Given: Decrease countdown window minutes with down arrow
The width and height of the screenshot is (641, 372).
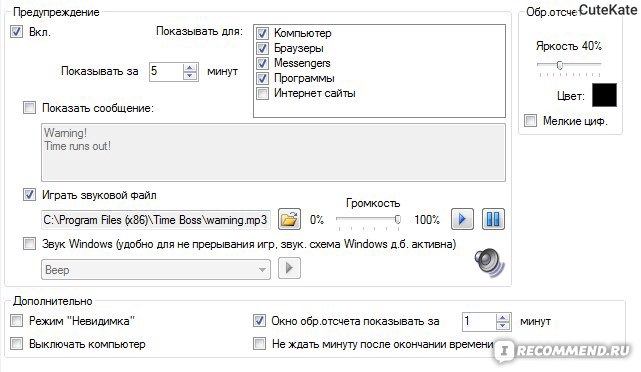Looking at the screenshot, I should coord(503,326).
